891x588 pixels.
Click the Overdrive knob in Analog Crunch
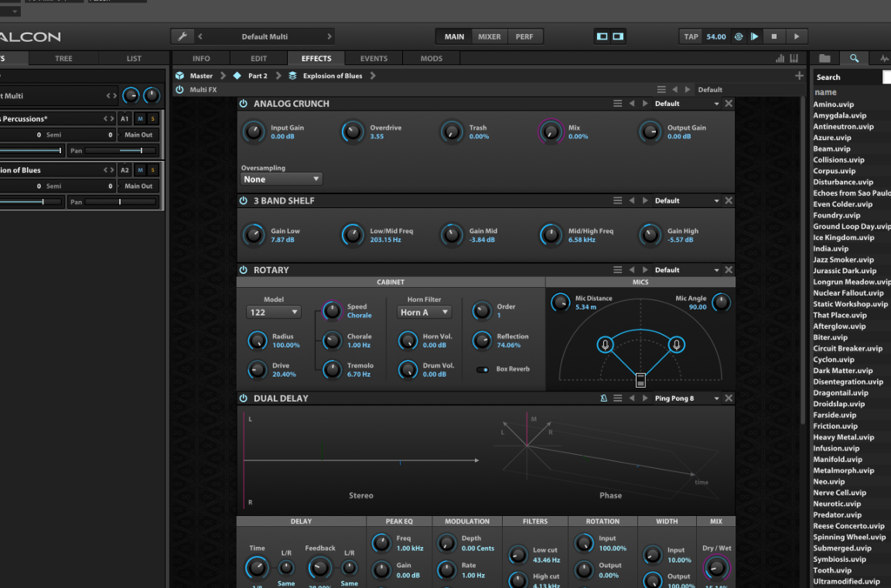(352, 132)
